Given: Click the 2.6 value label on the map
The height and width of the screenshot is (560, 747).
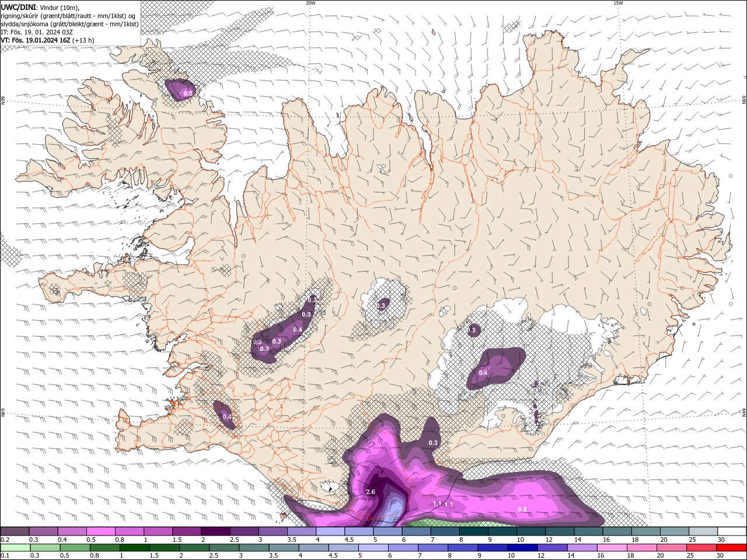Looking at the screenshot, I should coord(371,492).
